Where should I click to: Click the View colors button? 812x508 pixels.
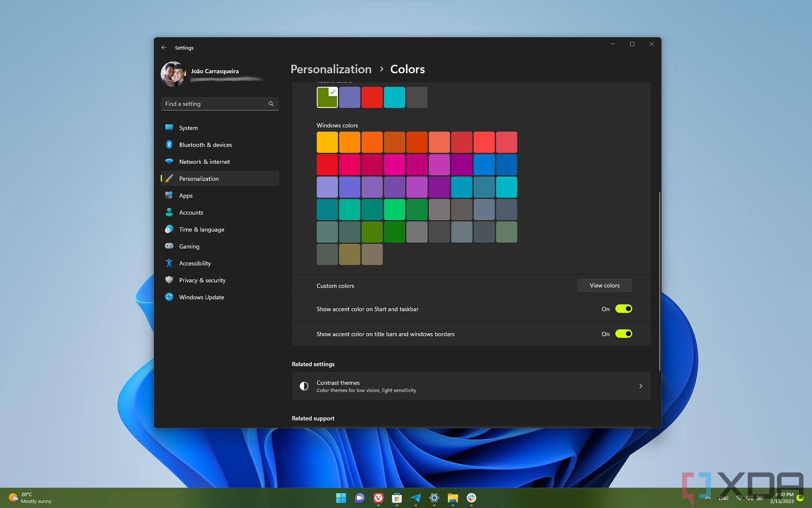tap(604, 285)
